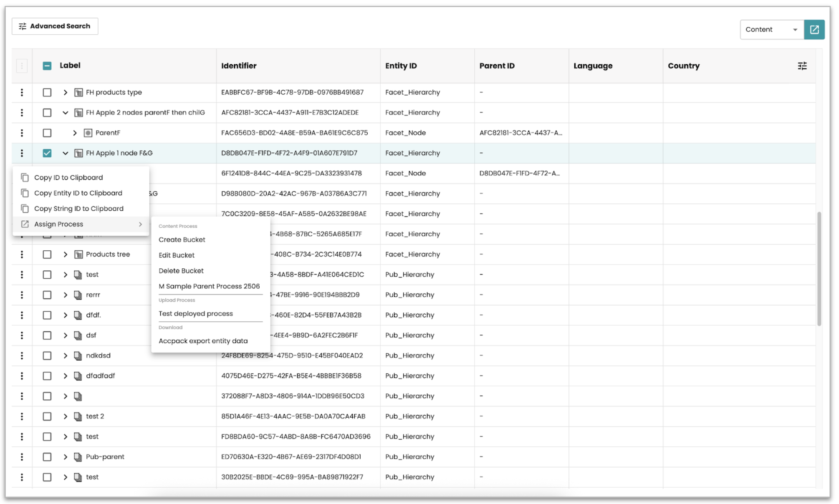The width and height of the screenshot is (839, 504).
Task: Expand the ParentF node
Action: 75,133
